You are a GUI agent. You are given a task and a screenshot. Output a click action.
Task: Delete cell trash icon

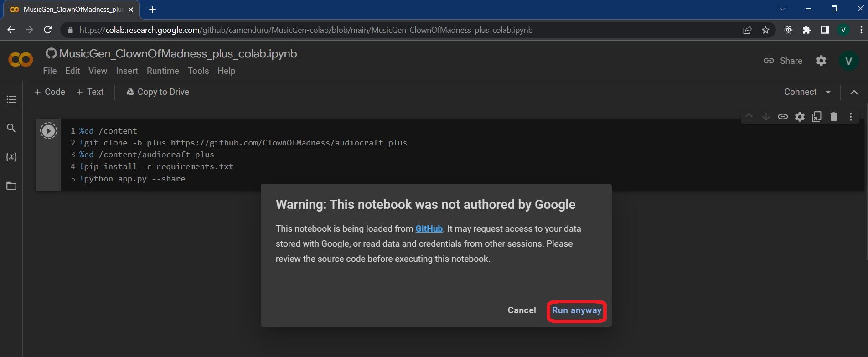click(x=834, y=117)
